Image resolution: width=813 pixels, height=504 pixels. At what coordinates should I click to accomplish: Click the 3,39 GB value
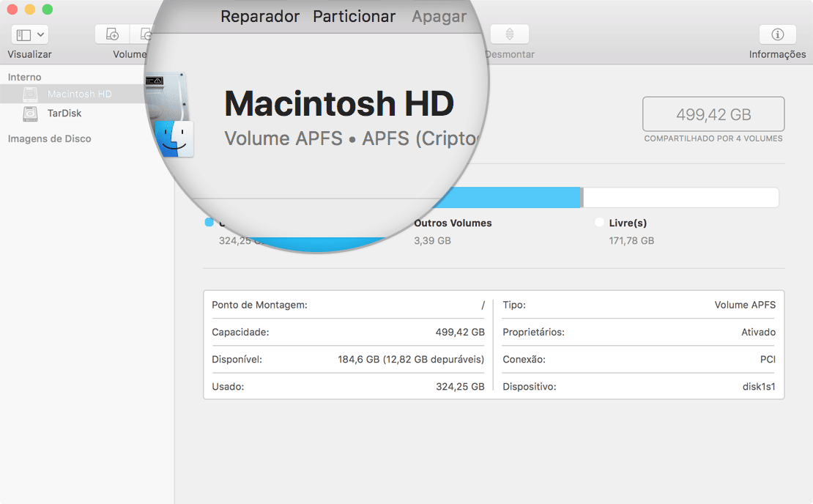click(432, 240)
